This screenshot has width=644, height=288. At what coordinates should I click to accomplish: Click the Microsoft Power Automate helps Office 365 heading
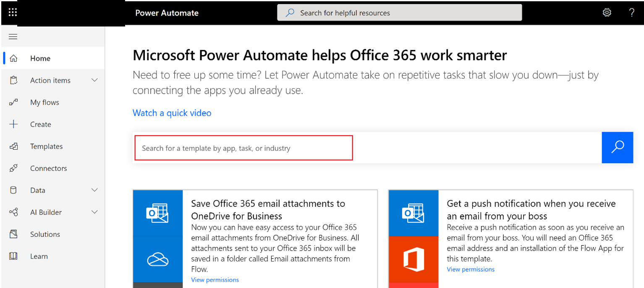point(320,55)
